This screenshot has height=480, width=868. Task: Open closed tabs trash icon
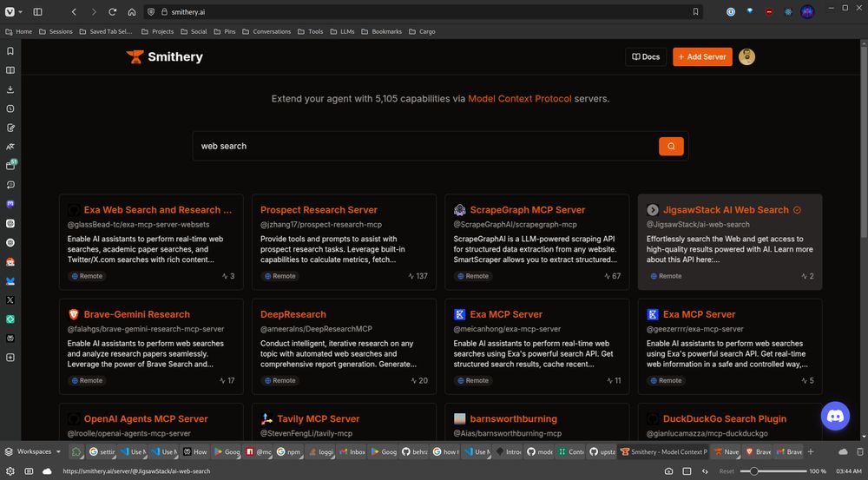pos(859,451)
